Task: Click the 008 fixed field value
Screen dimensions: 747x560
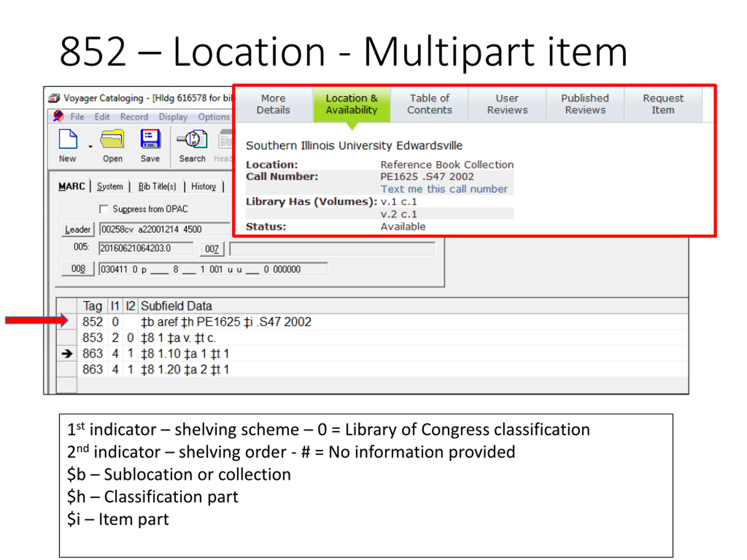Action: tap(213, 269)
